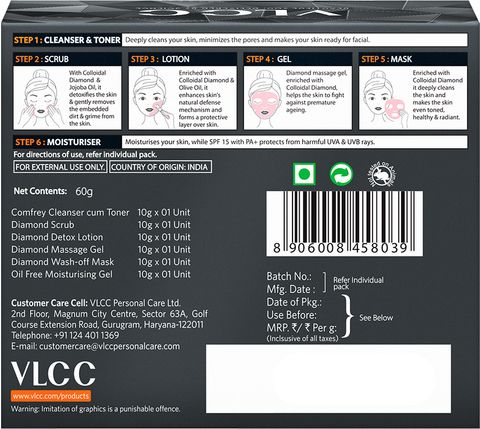The image size is (480, 429).
Task: Click the Step 6: Moisturiser heading
Action: pyautogui.click(x=58, y=142)
